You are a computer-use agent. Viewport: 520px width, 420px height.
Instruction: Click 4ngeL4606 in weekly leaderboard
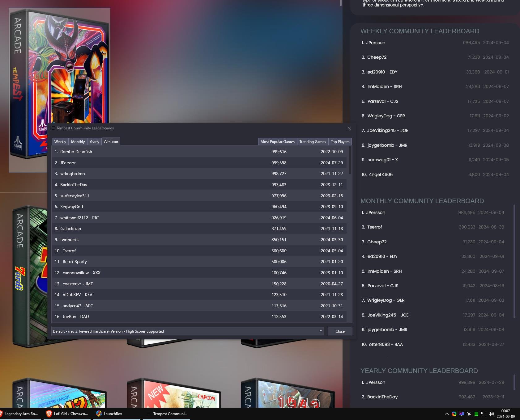[x=381, y=174]
